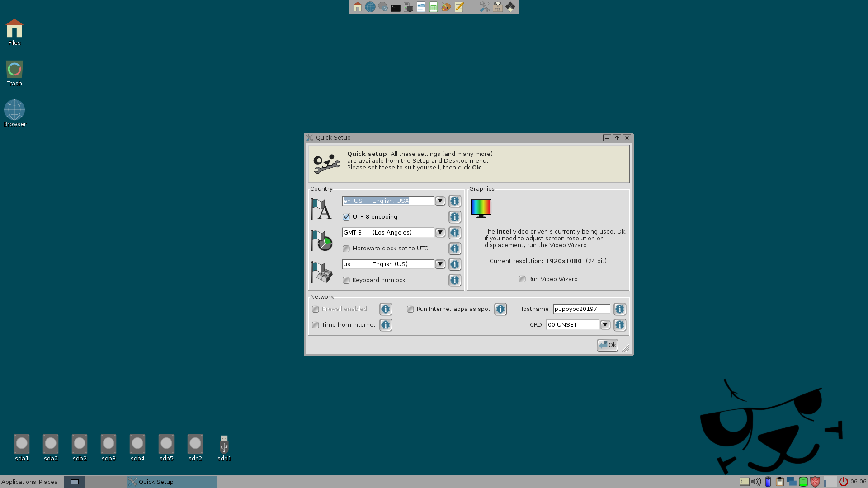The image size is (868, 488).
Task: Click the blue battery cylinder tray icon
Action: tap(768, 482)
